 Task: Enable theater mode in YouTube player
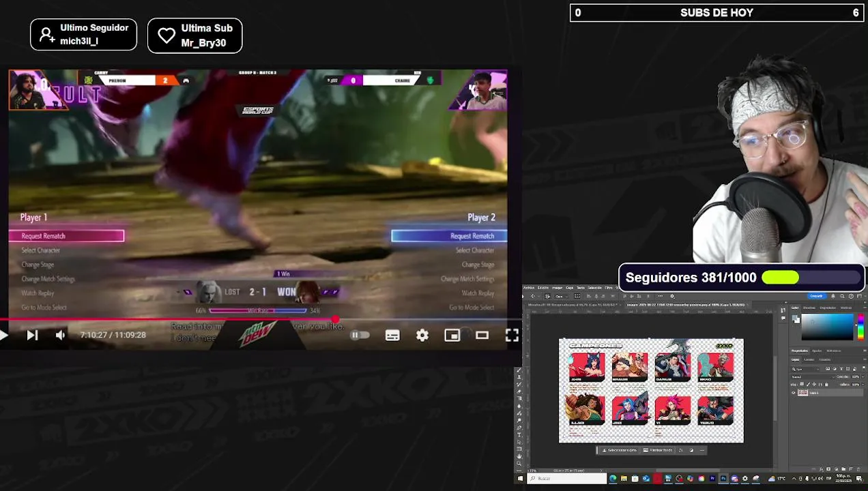tap(482, 335)
